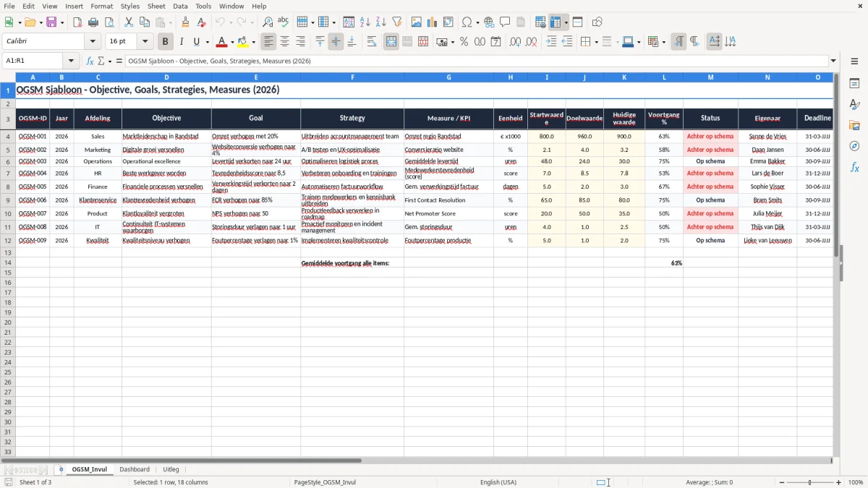Click into the formula input field
This screenshot has width=868, height=488.
(476, 61)
